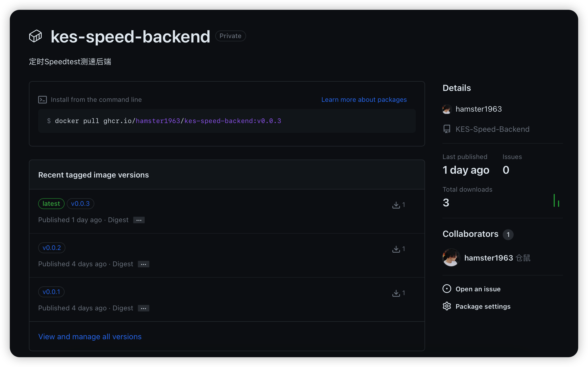This screenshot has height=367, width=588.
Task: Expand the digest ellipsis for v0.0.2
Action: coord(144,264)
